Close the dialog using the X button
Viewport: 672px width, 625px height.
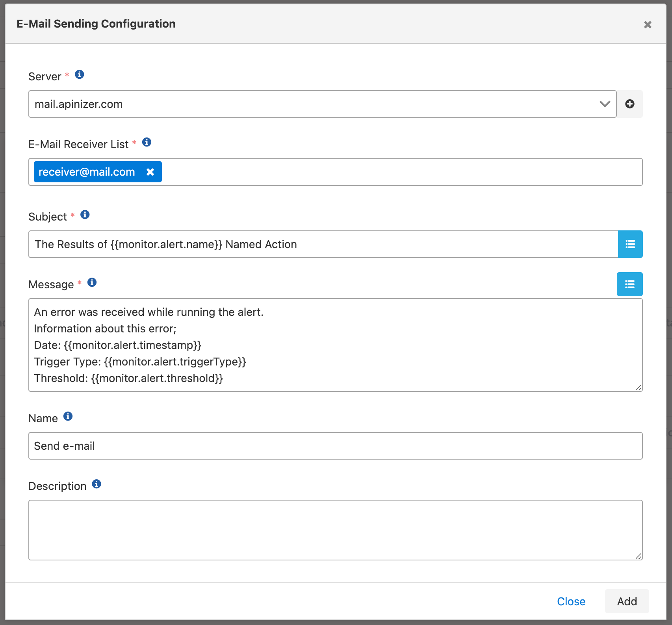(x=647, y=25)
